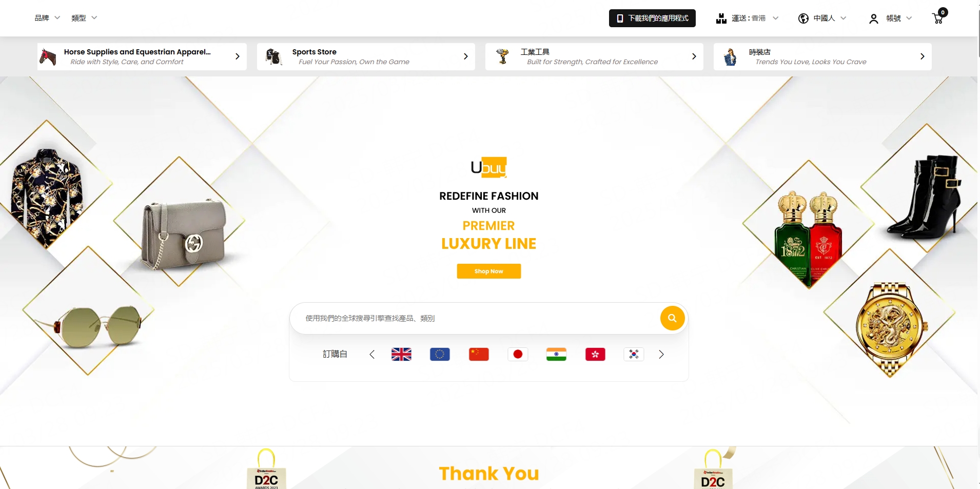Open the shopping cart icon
The width and height of the screenshot is (980, 489).
(x=938, y=18)
